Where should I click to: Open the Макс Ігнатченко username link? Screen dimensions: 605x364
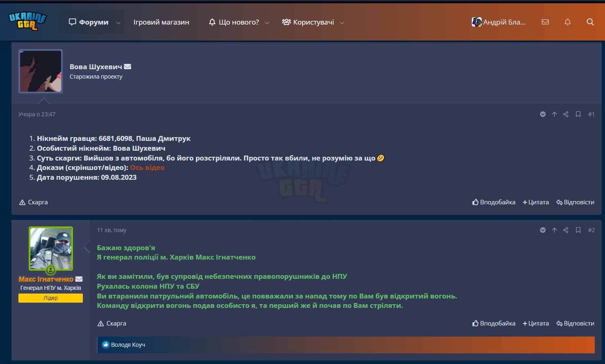pos(46,279)
